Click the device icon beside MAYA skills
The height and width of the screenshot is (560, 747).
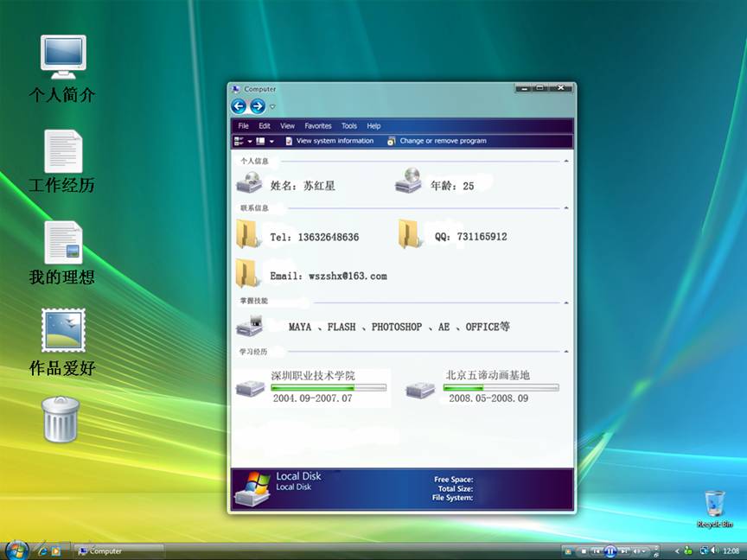(x=250, y=326)
